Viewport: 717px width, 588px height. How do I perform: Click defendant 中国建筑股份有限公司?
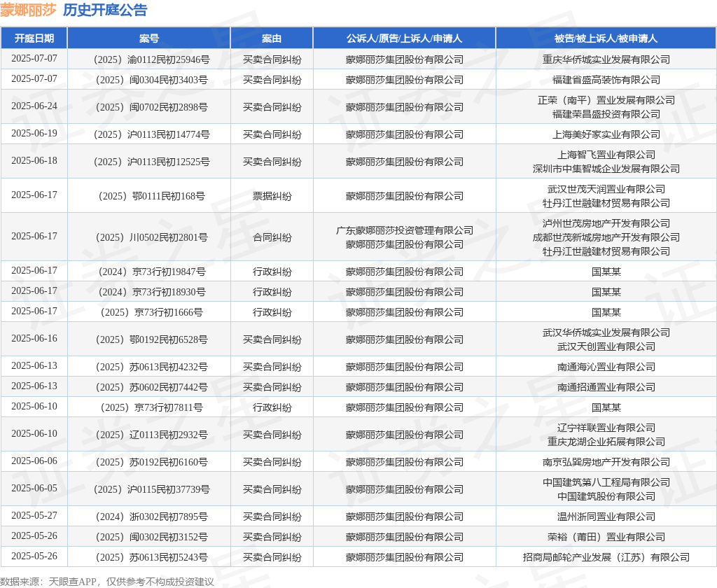(x=606, y=496)
